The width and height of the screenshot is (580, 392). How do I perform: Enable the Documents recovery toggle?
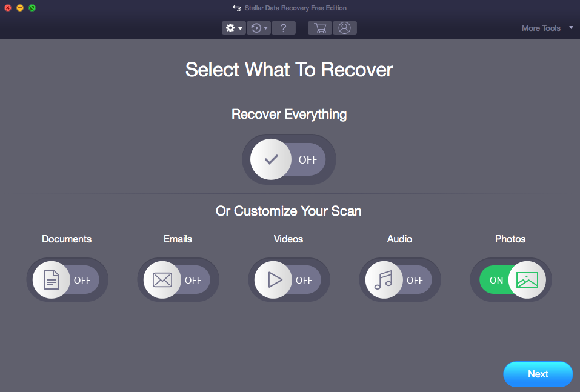67,279
